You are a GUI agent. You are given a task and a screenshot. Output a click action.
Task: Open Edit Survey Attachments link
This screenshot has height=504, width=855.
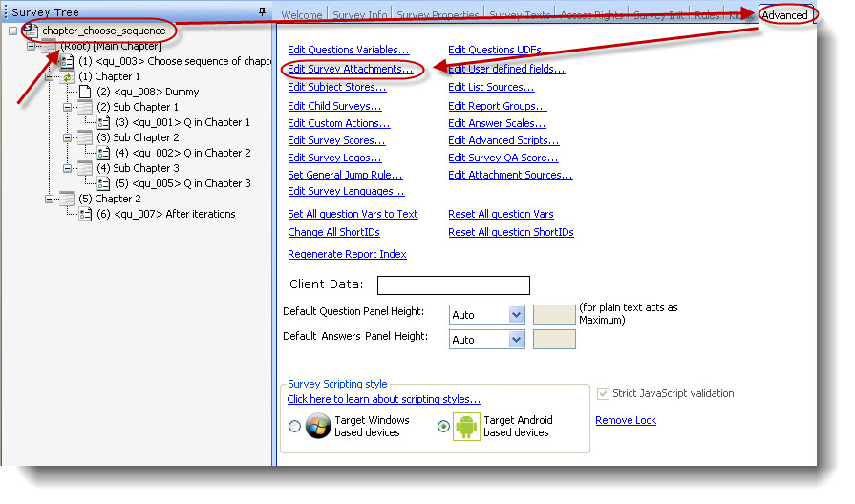(x=350, y=69)
